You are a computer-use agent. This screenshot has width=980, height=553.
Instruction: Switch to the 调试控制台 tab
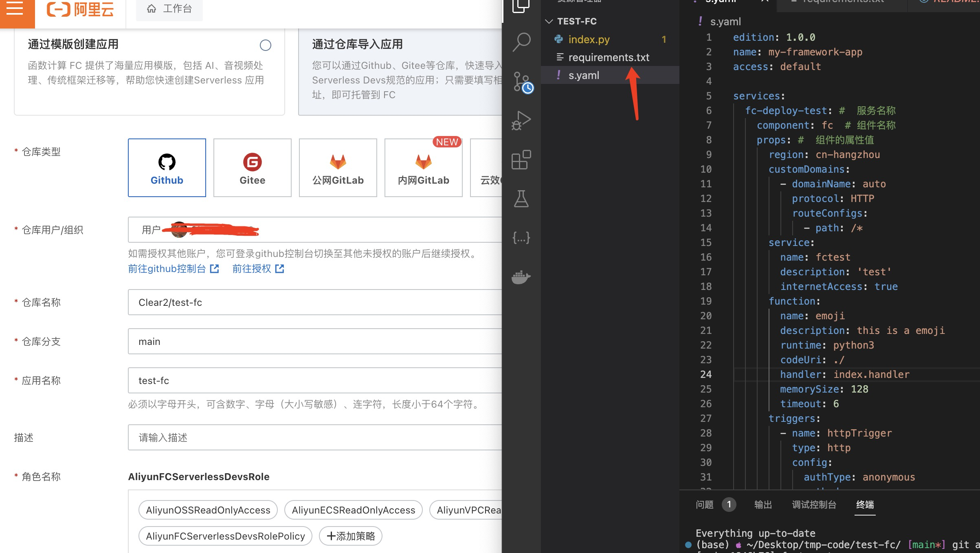click(x=814, y=505)
